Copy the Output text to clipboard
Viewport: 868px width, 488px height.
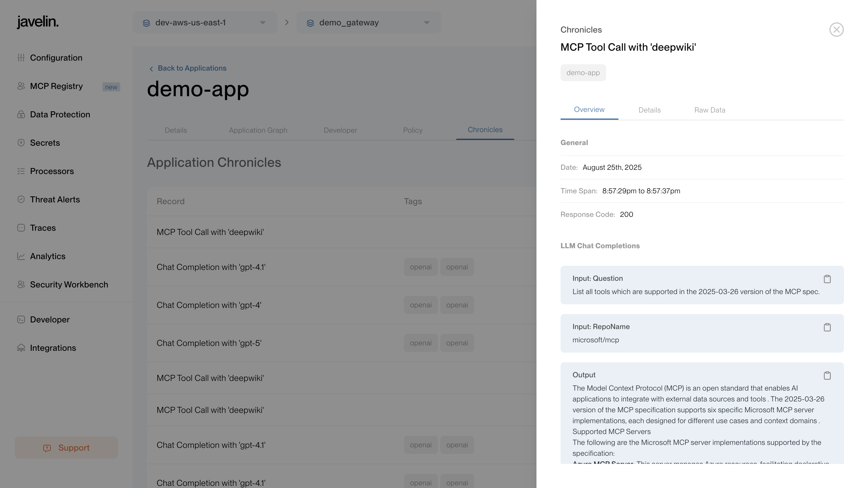click(x=827, y=376)
